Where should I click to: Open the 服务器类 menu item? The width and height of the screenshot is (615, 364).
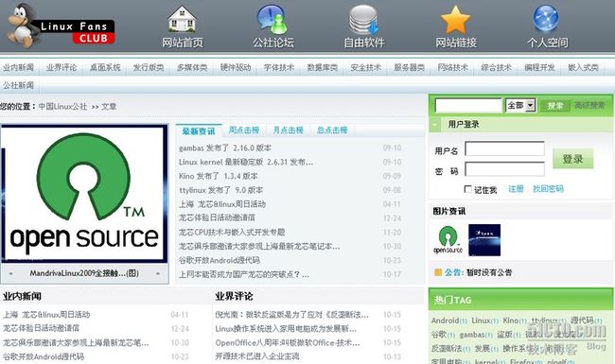[409, 67]
